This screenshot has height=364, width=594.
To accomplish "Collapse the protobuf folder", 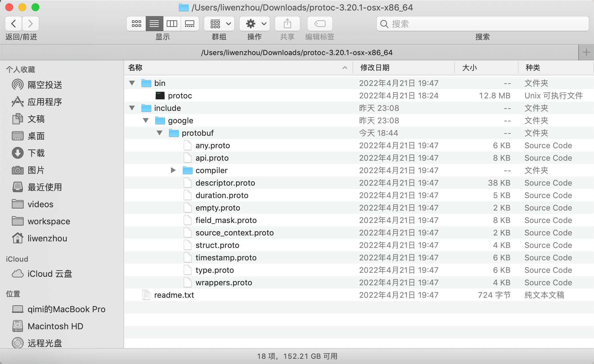I will pos(159,133).
